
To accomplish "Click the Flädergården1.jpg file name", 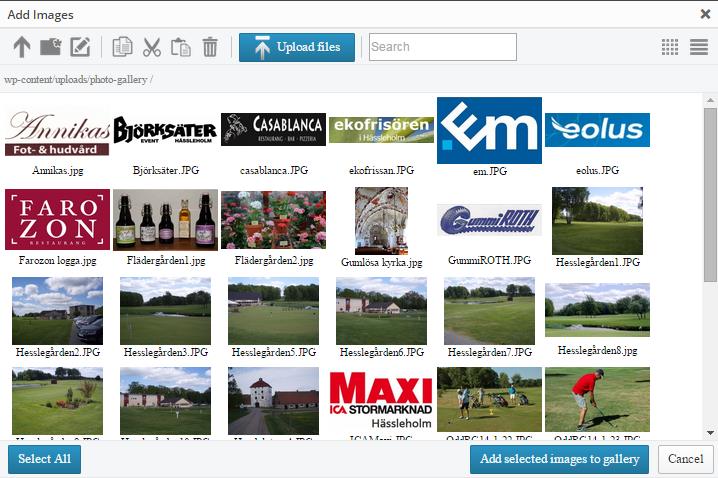I will tap(166, 261).
